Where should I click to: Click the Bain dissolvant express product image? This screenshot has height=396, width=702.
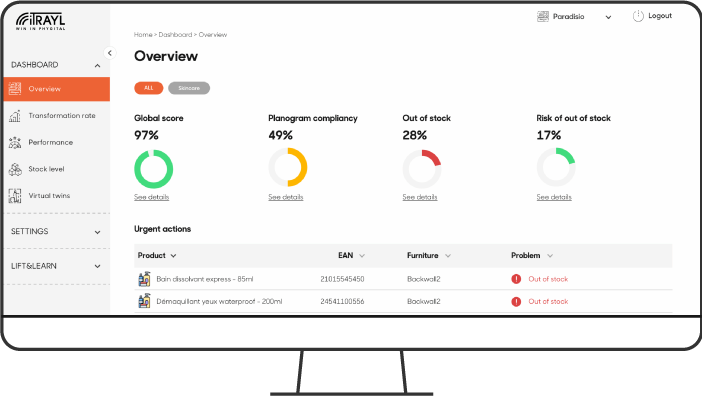click(x=144, y=279)
